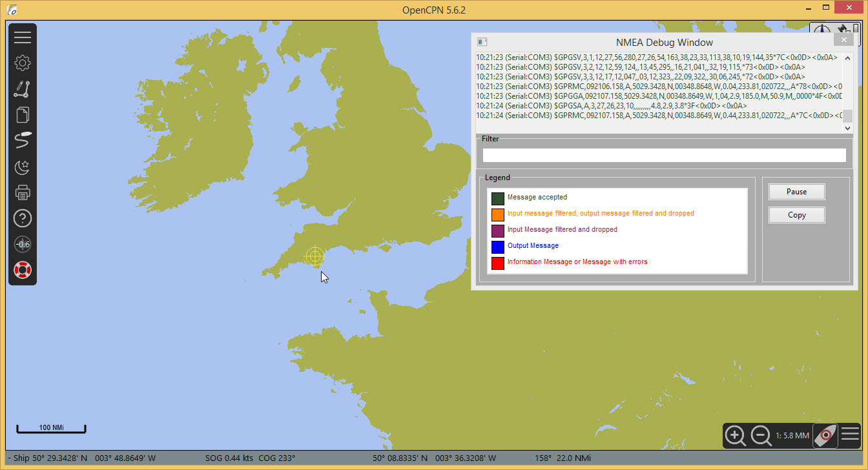
Task: Click the orange filtered message legend swatch
Action: 497,214
